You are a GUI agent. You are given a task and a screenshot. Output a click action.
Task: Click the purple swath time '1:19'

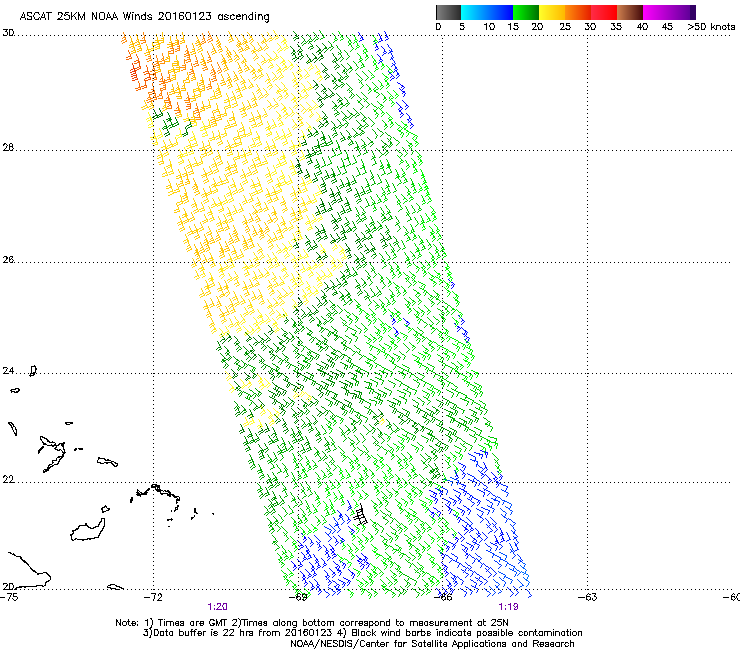point(508,607)
